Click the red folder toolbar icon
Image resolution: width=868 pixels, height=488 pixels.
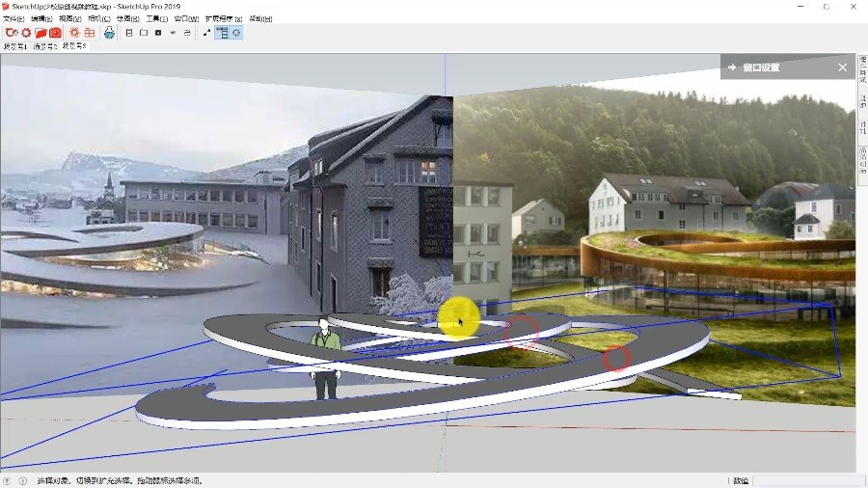point(41,33)
